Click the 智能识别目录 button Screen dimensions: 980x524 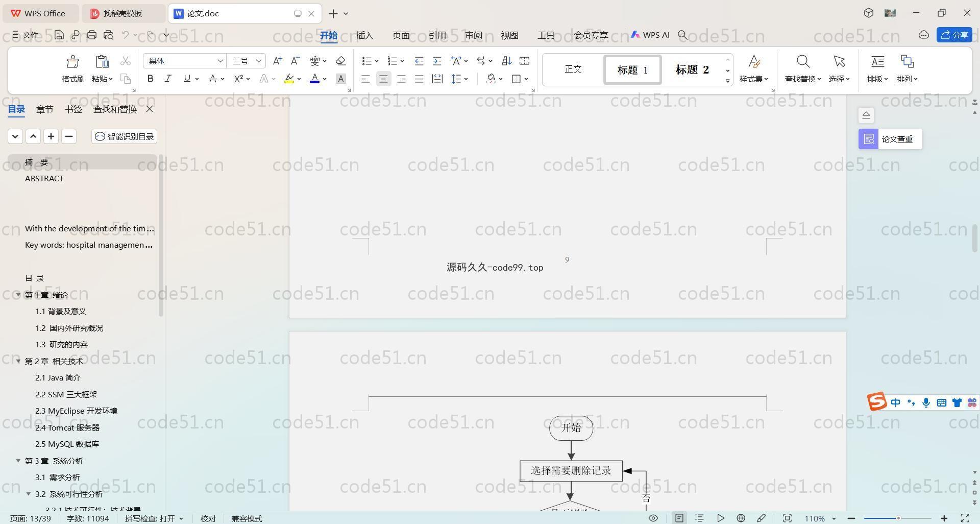[124, 136]
